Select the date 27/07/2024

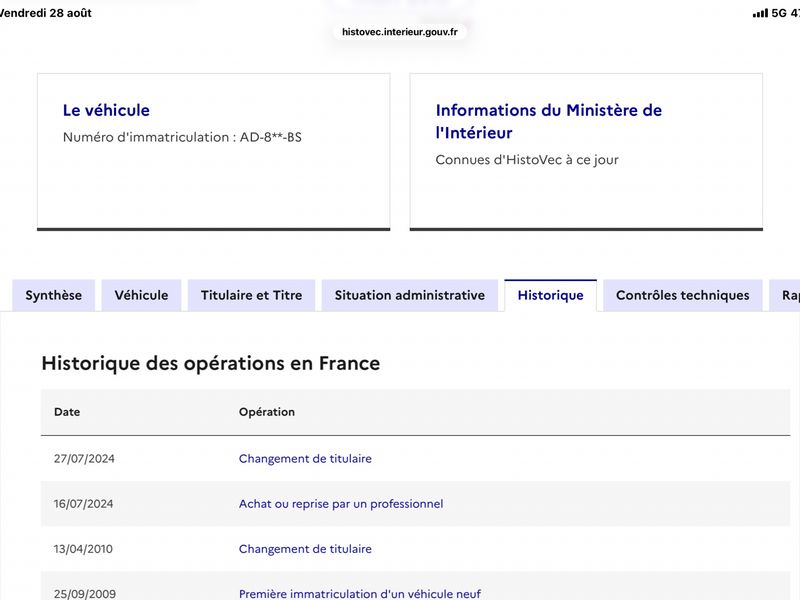click(x=84, y=459)
